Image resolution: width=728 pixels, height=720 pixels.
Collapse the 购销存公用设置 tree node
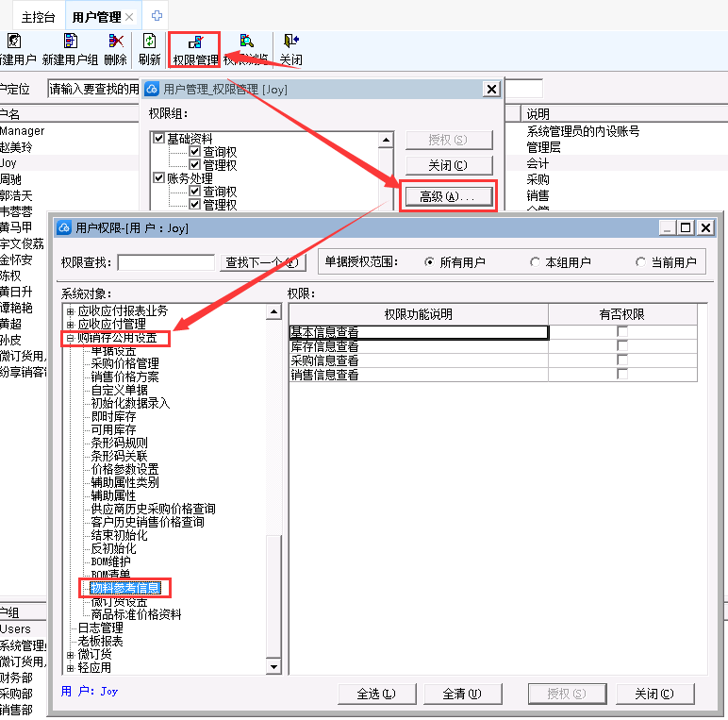click(69, 337)
